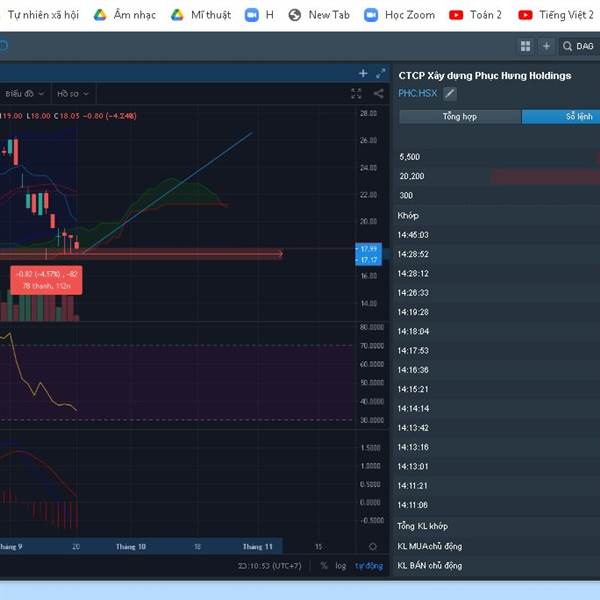Open Toán 2 YouTube bookmark
The width and height of the screenshot is (600, 600).
[x=475, y=15]
